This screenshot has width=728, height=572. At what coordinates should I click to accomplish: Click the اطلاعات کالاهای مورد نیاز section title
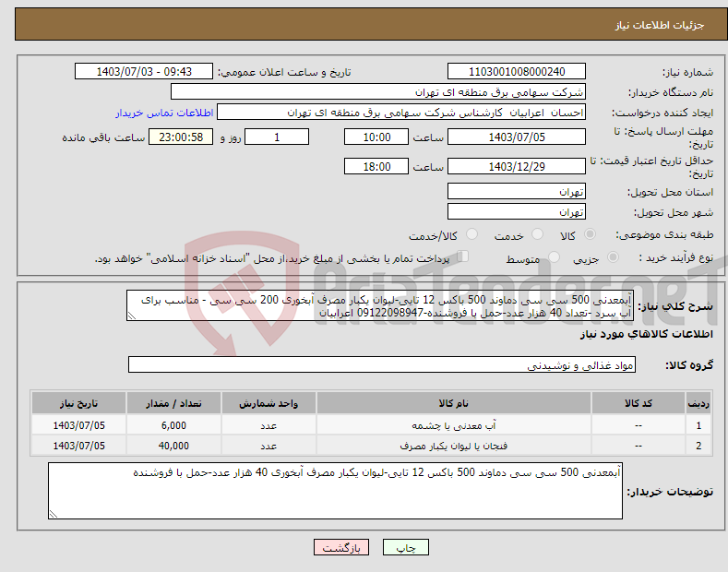(646, 334)
